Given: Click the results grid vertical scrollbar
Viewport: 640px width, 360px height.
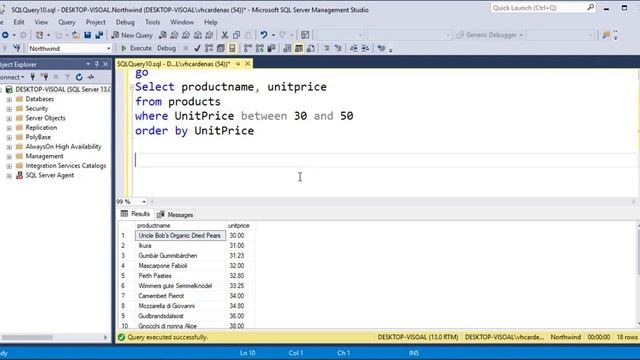Looking at the screenshot, I should click(x=638, y=274).
